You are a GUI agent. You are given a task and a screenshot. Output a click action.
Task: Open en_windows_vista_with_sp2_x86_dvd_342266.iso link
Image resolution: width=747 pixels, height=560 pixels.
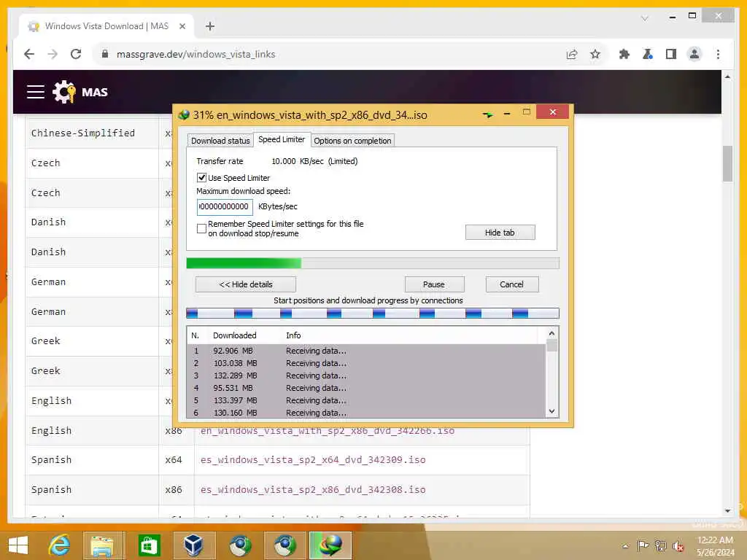[x=328, y=431]
